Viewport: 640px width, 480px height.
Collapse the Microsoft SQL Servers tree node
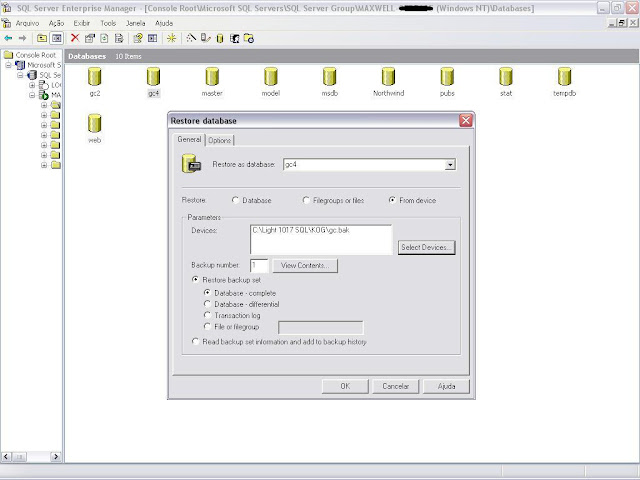coord(8,65)
